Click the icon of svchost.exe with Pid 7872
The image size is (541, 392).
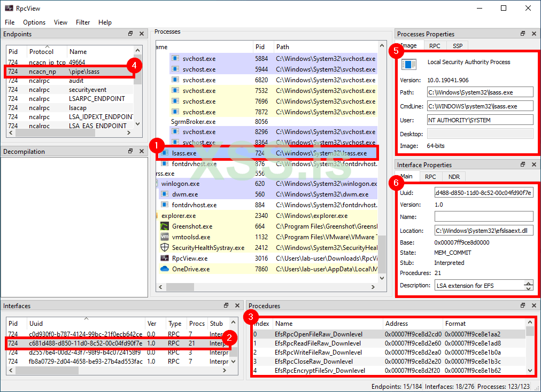pyautogui.click(x=175, y=112)
